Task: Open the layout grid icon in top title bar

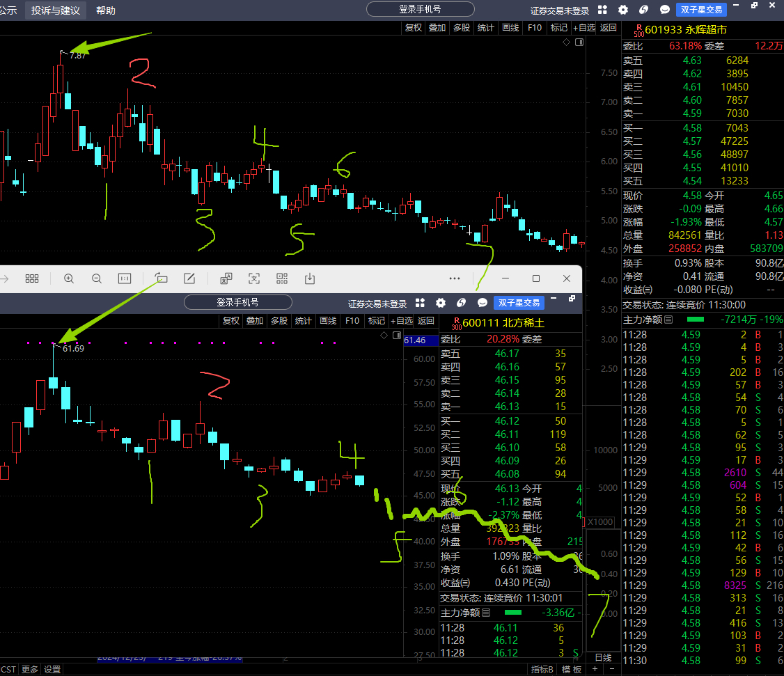Action: (602, 10)
